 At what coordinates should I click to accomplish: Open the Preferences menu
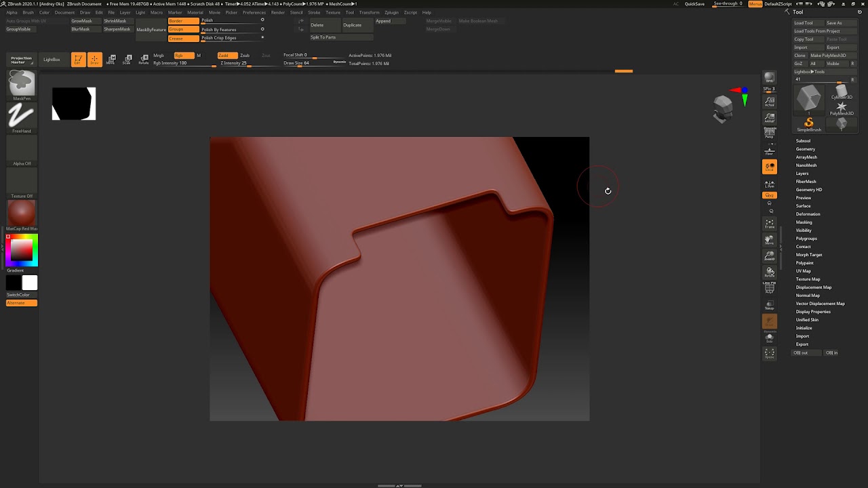[x=254, y=12]
